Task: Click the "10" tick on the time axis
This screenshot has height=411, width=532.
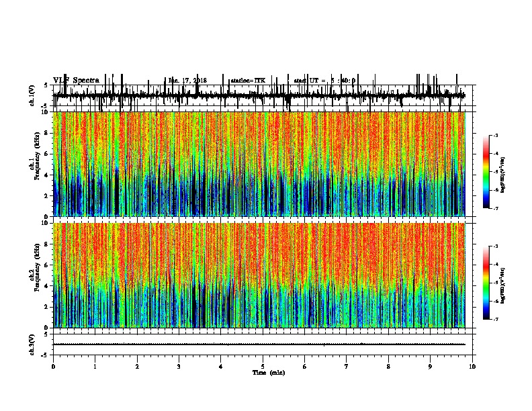Action: point(472,367)
